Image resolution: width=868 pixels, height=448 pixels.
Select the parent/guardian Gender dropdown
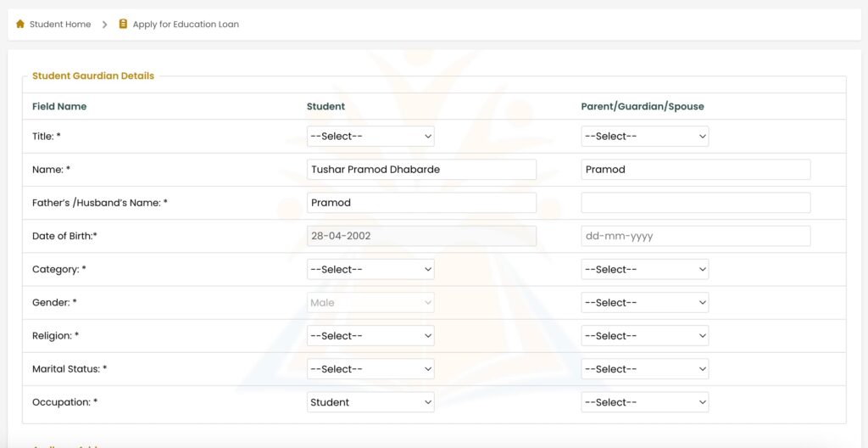pyautogui.click(x=645, y=303)
